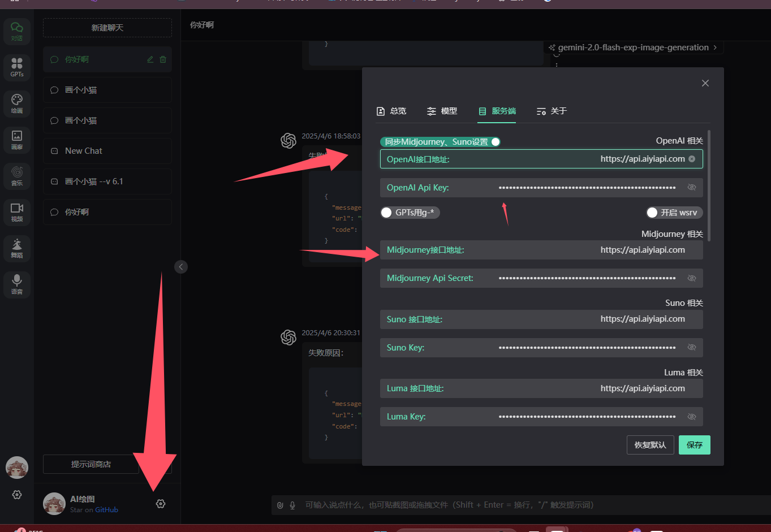Click the 保存 save button
The height and width of the screenshot is (532, 771).
(695, 445)
